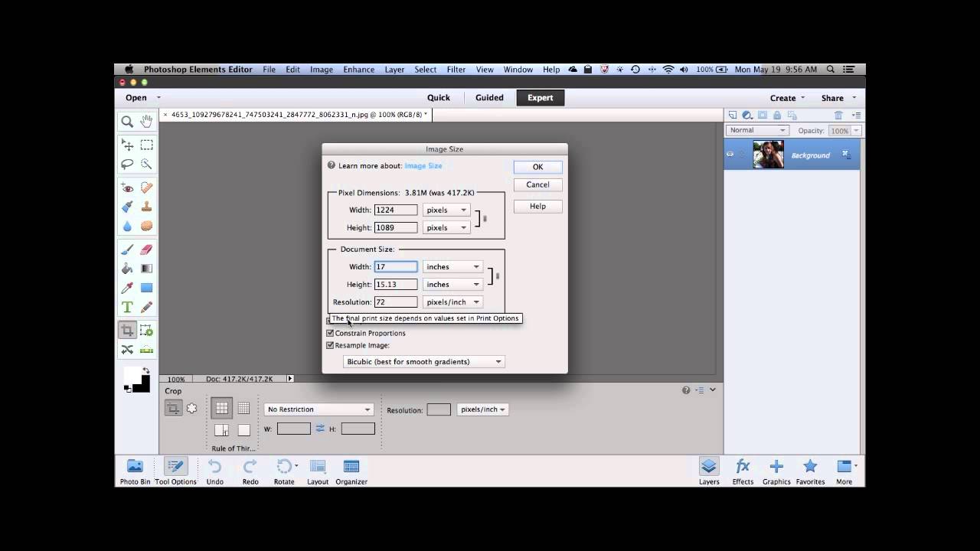
Task: Select the Straighten tool
Action: pyautogui.click(x=146, y=350)
